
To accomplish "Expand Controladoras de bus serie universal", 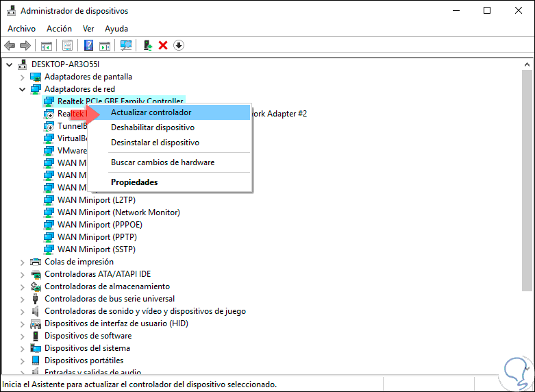I will (22, 299).
